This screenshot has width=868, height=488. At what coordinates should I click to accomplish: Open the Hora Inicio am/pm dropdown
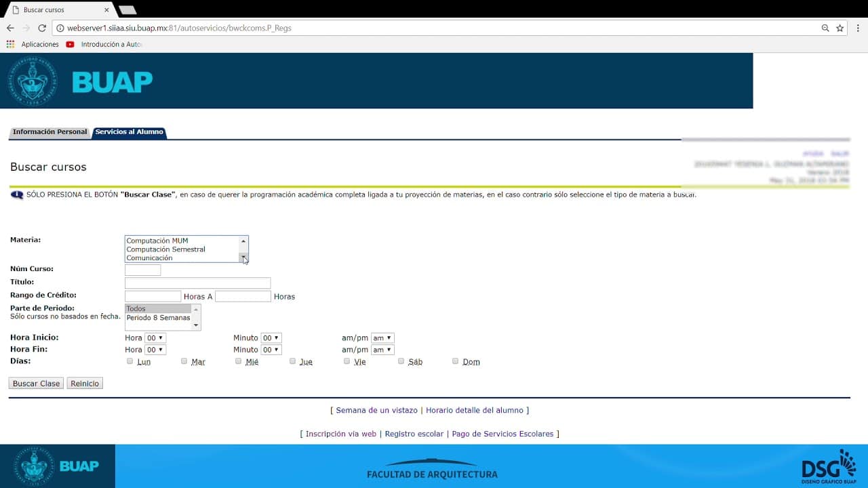pos(382,338)
